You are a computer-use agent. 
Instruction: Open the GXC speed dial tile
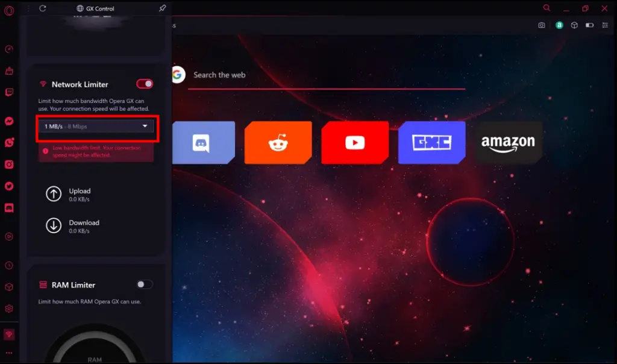(x=431, y=142)
